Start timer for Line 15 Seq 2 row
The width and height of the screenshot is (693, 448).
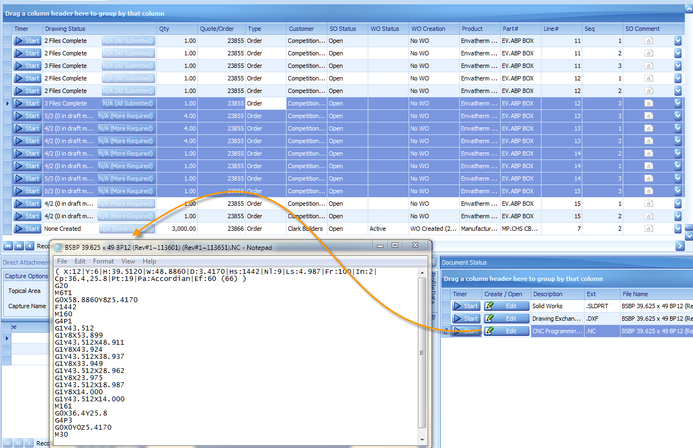coord(27,216)
